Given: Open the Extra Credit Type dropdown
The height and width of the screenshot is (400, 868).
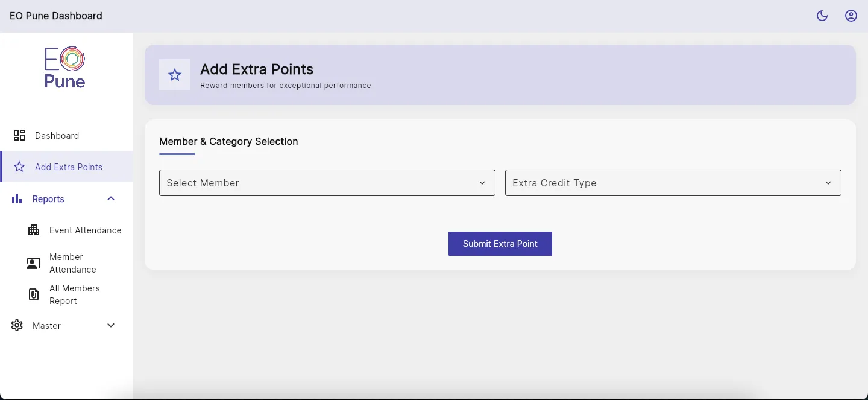Looking at the screenshot, I should coord(673,183).
